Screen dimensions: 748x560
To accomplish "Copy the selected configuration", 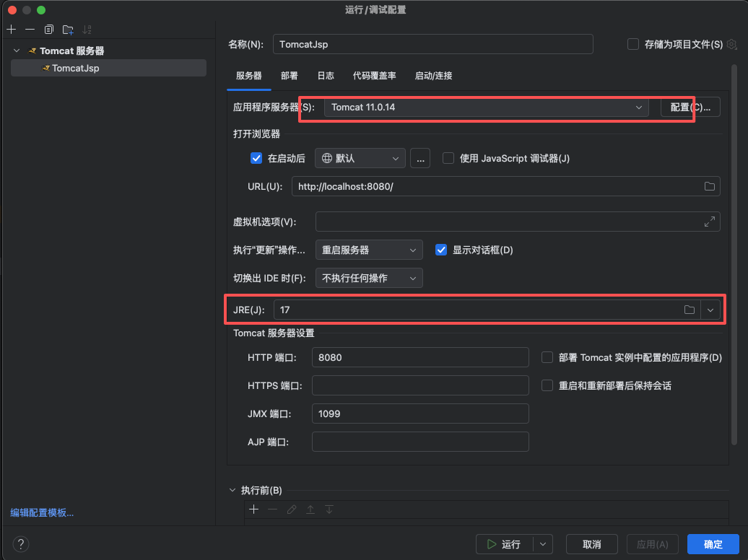I will point(48,30).
